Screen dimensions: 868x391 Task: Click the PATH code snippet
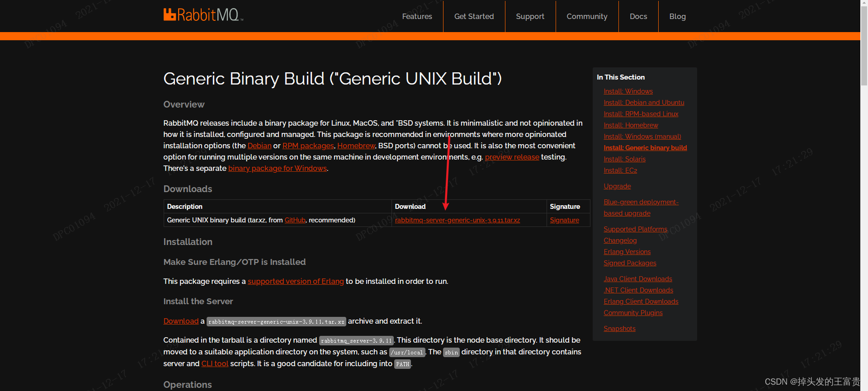point(402,364)
